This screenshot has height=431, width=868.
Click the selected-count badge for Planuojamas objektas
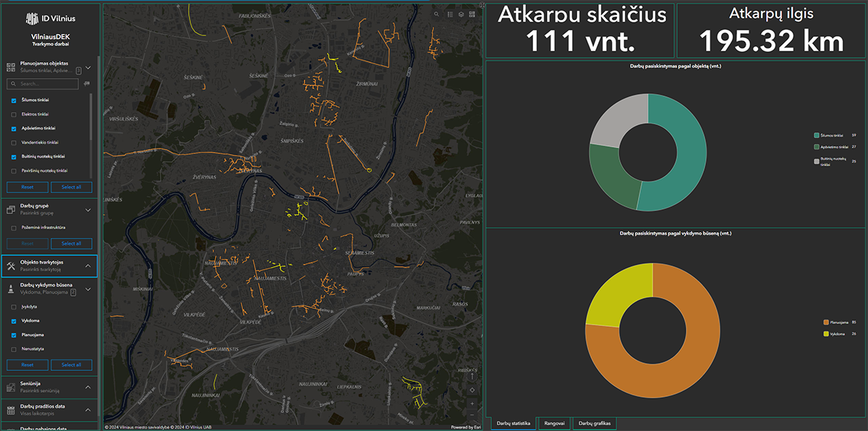pos(79,71)
